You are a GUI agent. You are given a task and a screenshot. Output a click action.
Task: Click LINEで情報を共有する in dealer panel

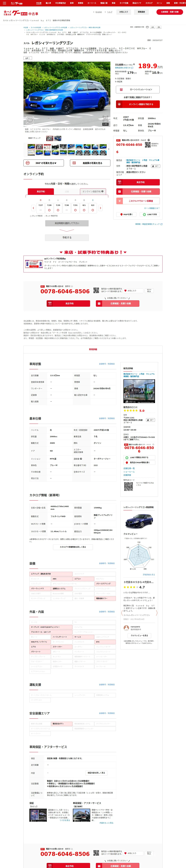click(x=139, y=457)
